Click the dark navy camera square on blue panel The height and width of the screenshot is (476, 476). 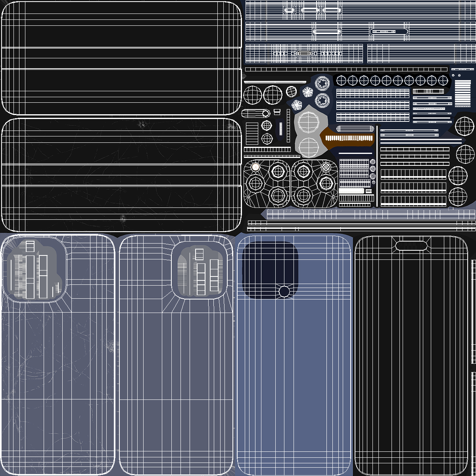coord(270,270)
